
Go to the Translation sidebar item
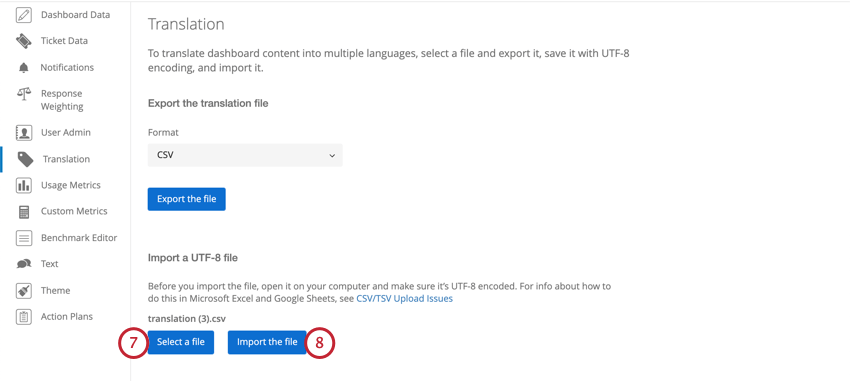point(65,159)
